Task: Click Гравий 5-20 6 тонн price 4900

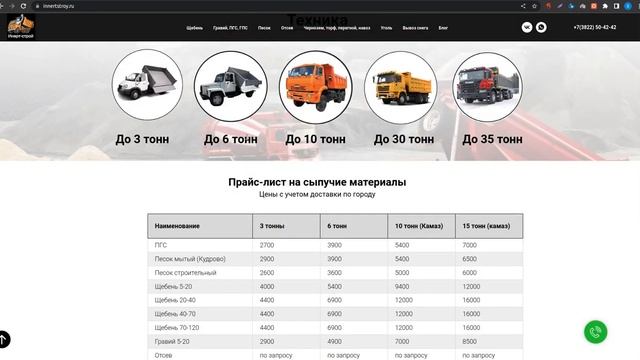Action: click(x=334, y=341)
